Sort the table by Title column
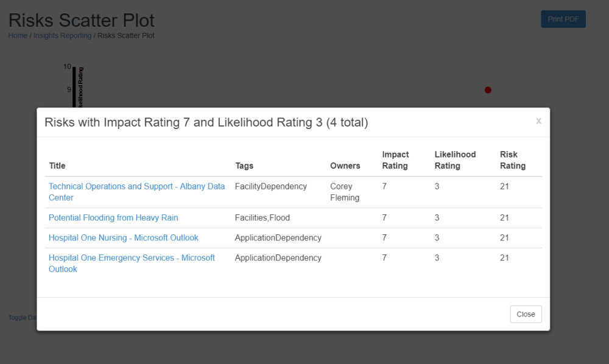Screen dimensions: 609x364 point(57,166)
